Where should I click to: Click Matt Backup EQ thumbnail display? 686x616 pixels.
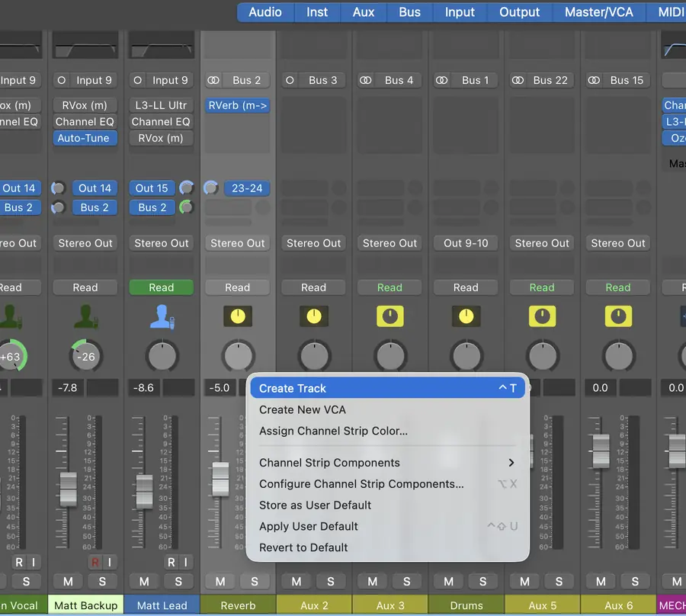click(x=85, y=46)
